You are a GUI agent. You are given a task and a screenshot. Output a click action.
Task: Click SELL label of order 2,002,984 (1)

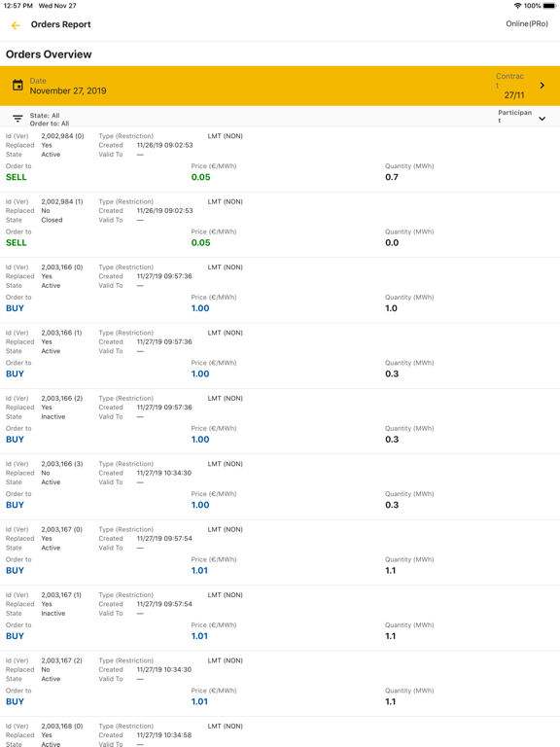click(17, 243)
